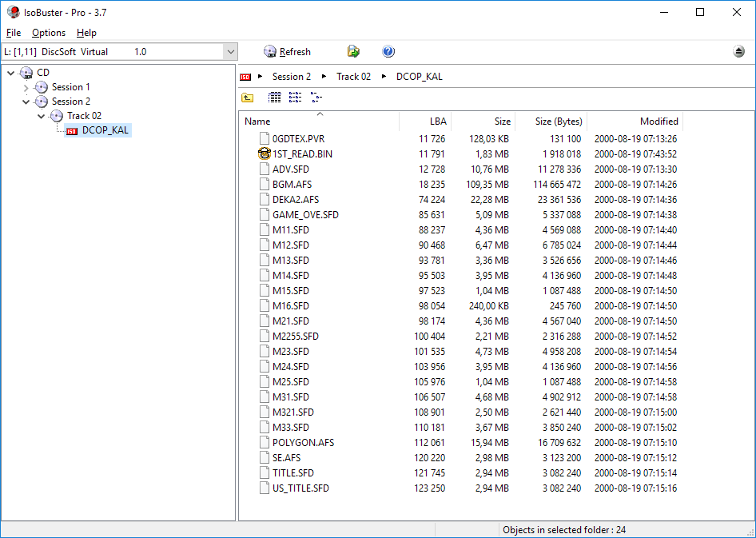This screenshot has width=756, height=538.
Task: Click the Session 2 disc icon
Action: point(42,102)
